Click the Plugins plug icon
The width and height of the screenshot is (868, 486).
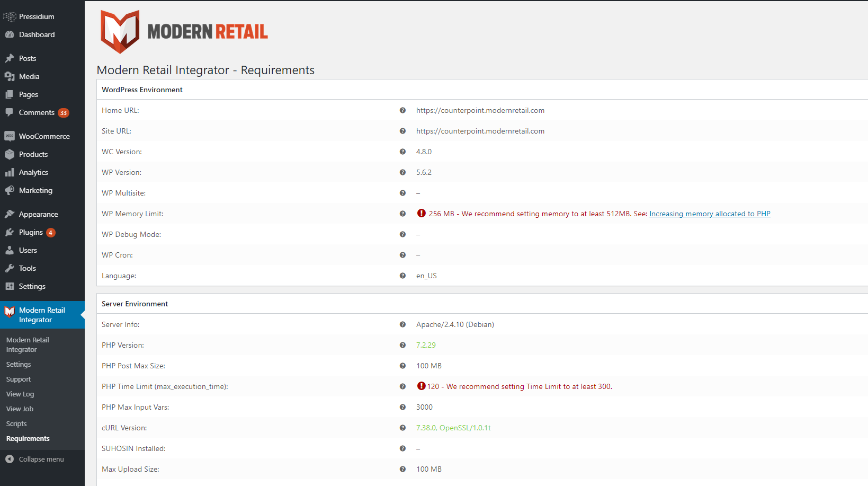point(10,232)
